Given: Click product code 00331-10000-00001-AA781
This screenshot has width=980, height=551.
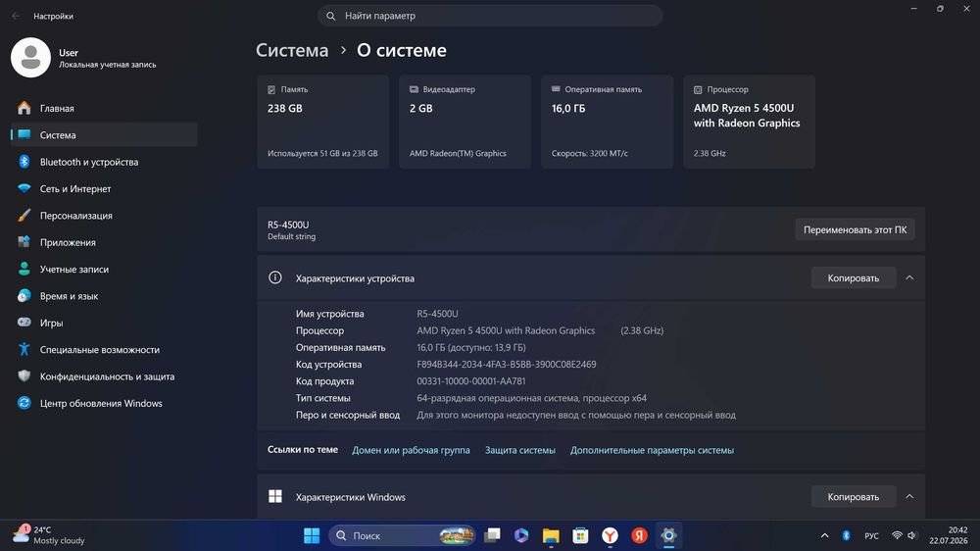Looking at the screenshot, I should pyautogui.click(x=471, y=380).
